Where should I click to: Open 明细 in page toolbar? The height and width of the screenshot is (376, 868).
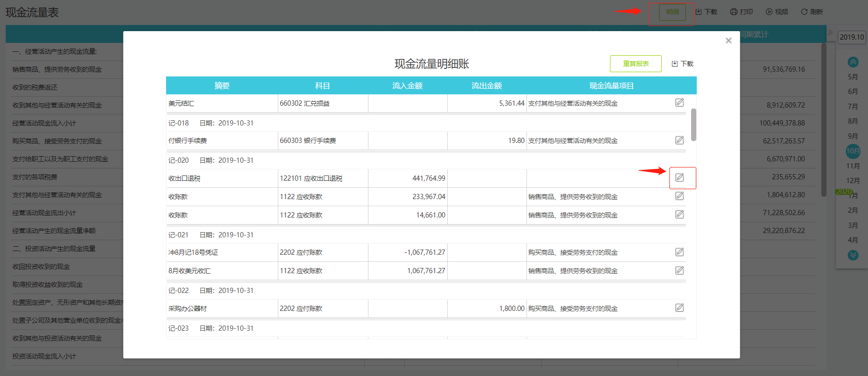672,12
